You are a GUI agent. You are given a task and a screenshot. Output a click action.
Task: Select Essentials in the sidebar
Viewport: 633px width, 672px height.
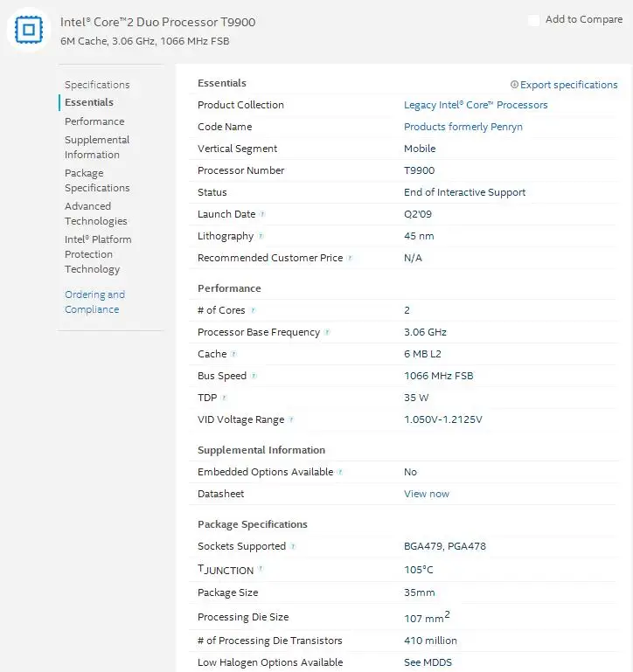[x=89, y=102]
